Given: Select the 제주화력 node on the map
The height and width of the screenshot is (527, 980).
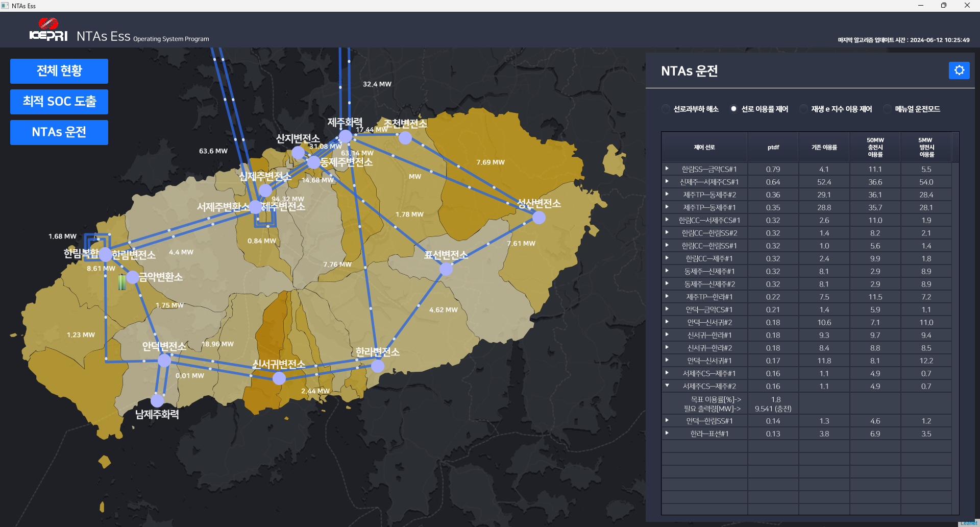Looking at the screenshot, I should click(346, 136).
